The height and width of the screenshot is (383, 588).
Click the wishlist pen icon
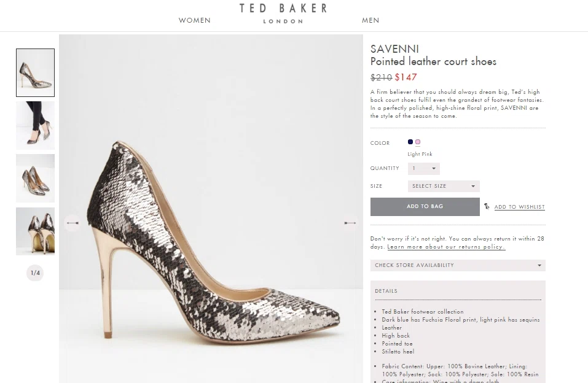[487, 207]
